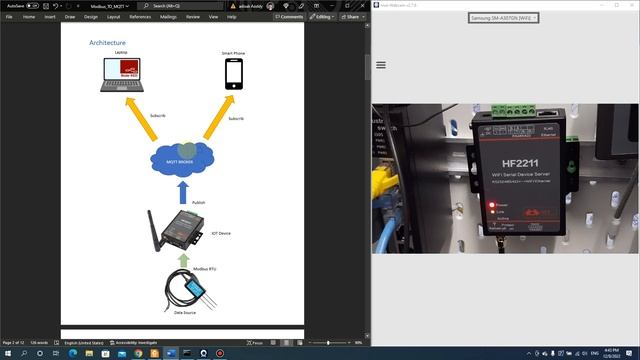Click the Page 2 of 12 status indicator

[x=13, y=342]
